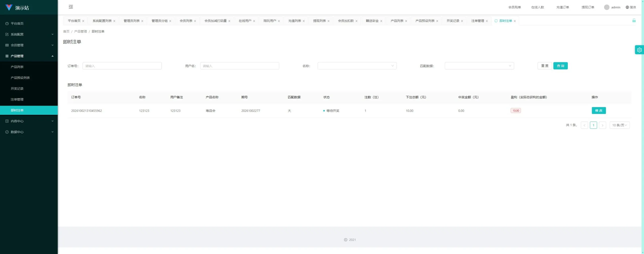The image size is (644, 254).
Task: Switch to the 提现列表 tab
Action: [319, 21]
